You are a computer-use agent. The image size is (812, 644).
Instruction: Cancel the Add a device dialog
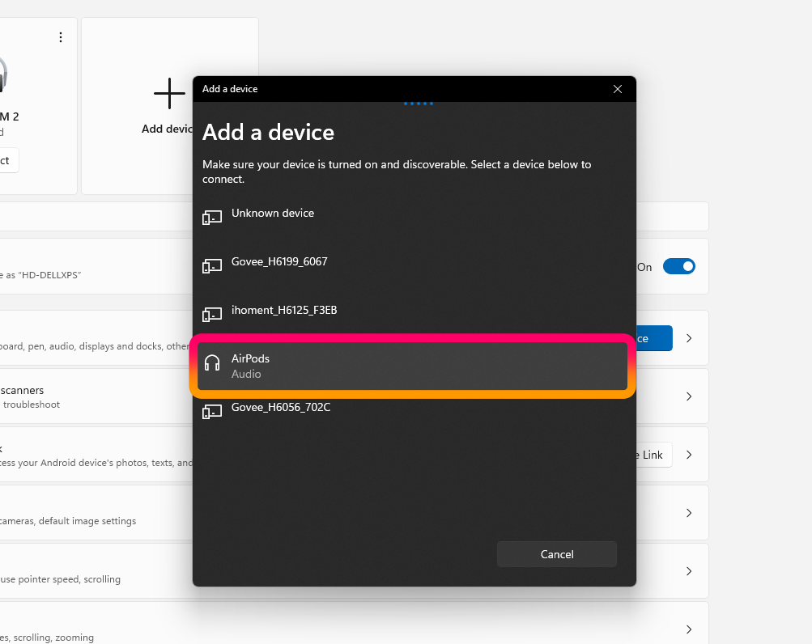point(557,554)
